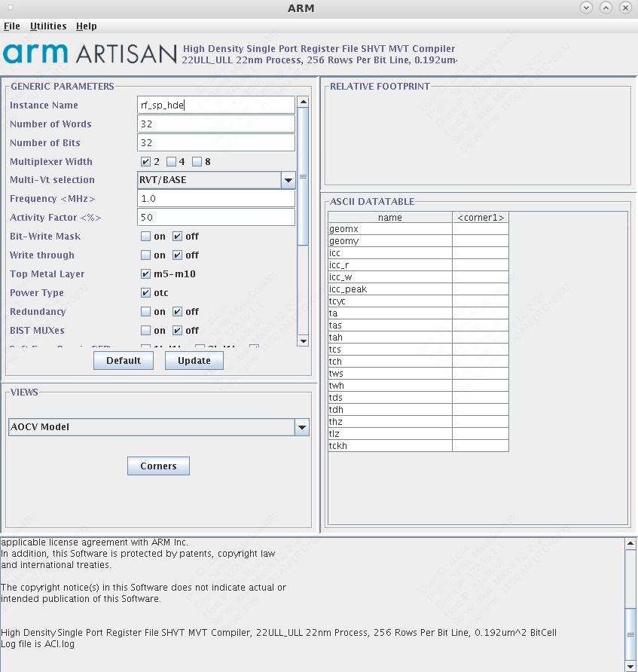Screen dimensions: 638x672
Task: Open the Multi-Vt selection dropdown
Action: point(288,180)
